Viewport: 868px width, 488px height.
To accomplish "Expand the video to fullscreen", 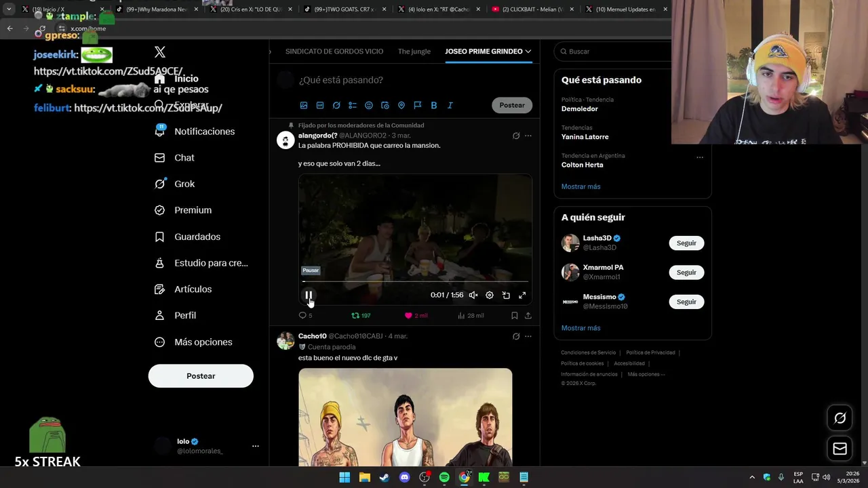I will point(522,295).
